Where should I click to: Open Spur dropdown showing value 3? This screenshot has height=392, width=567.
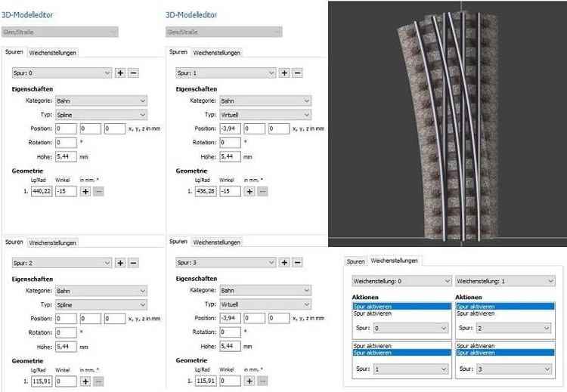(513, 369)
